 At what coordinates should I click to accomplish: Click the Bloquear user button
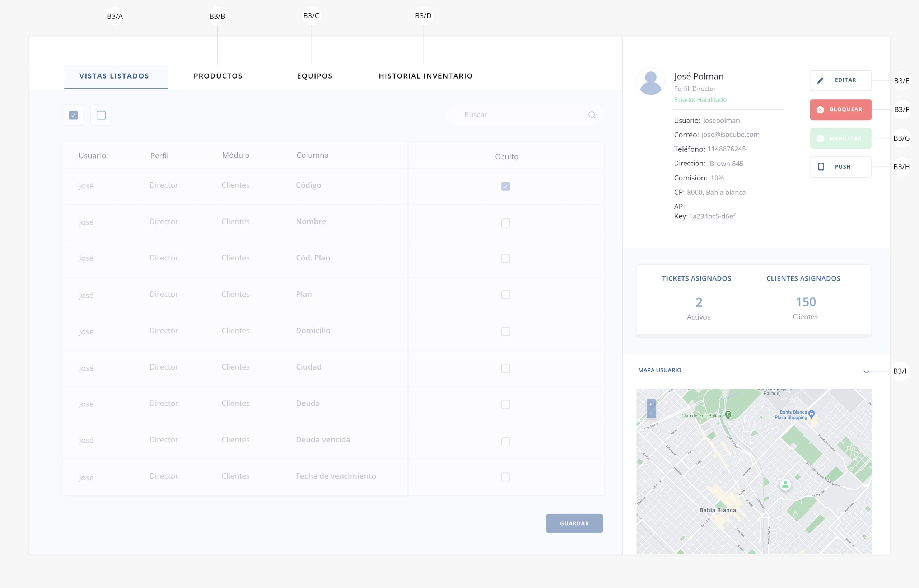point(840,109)
